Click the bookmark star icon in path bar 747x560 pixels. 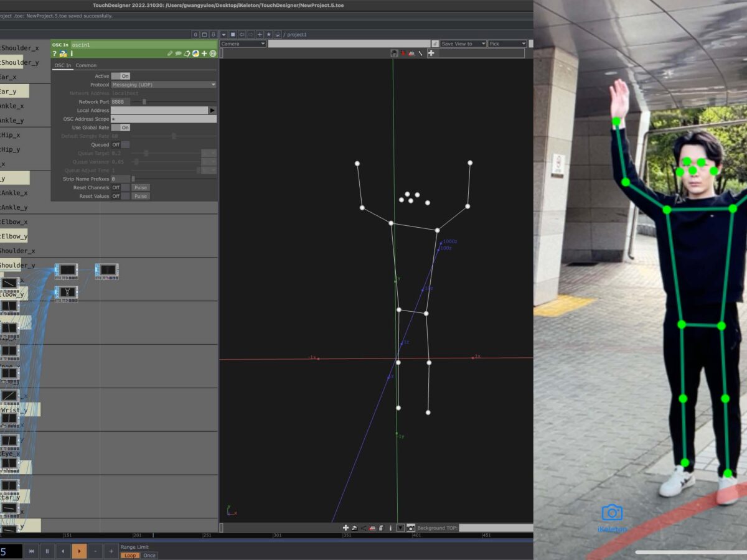click(x=268, y=35)
